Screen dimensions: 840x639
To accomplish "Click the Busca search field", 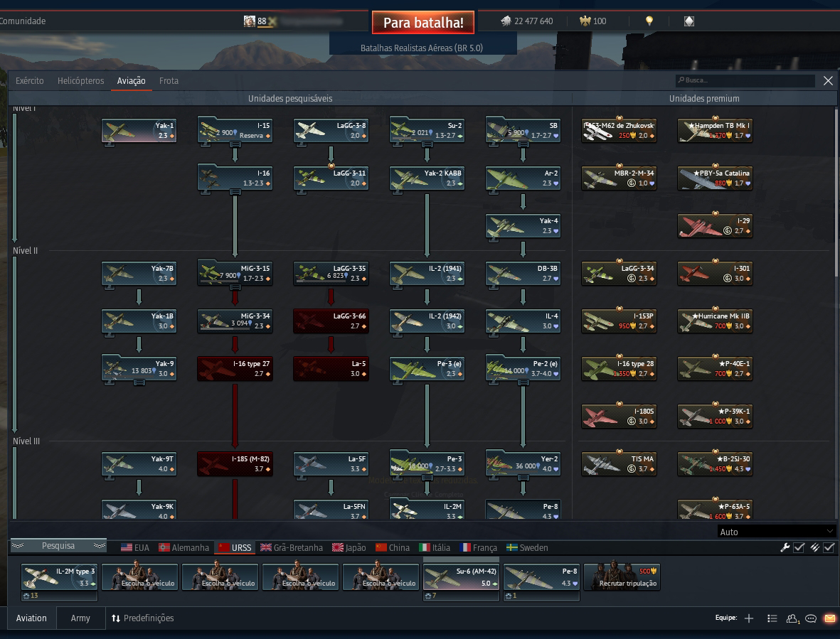I will pos(745,80).
